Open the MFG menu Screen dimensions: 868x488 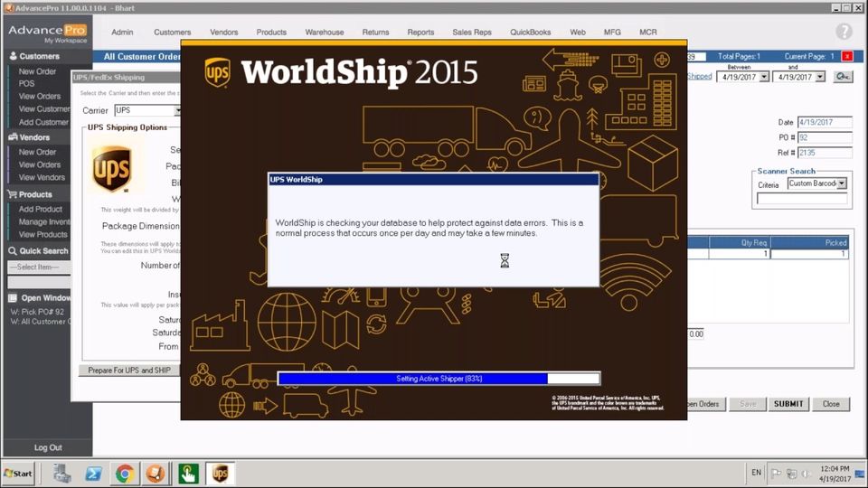pos(612,33)
